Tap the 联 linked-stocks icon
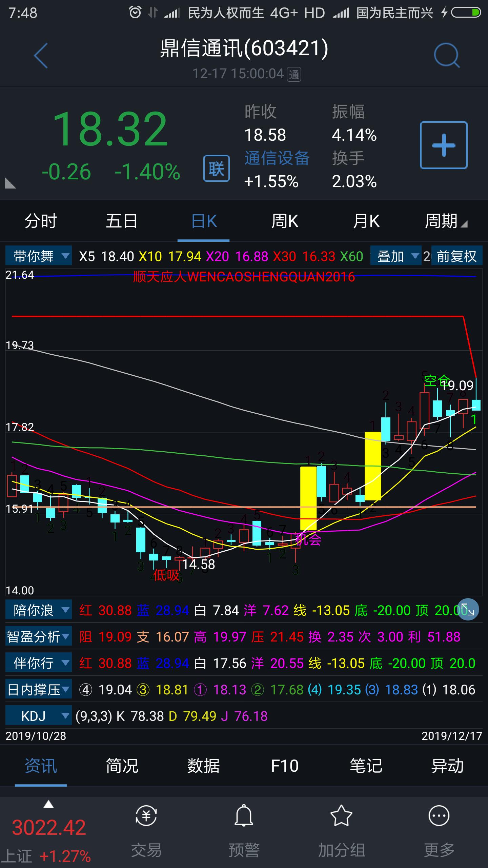Screen dimensions: 488x868 point(216,169)
